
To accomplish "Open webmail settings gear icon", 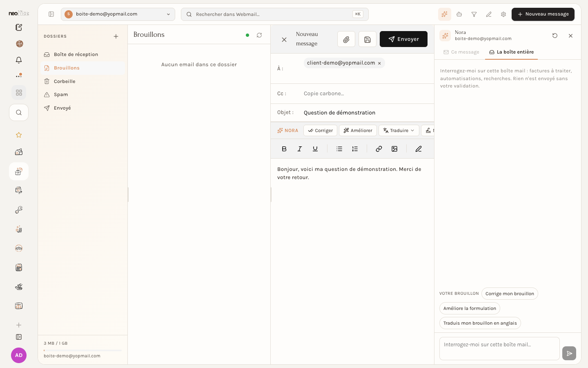I will tap(503, 14).
